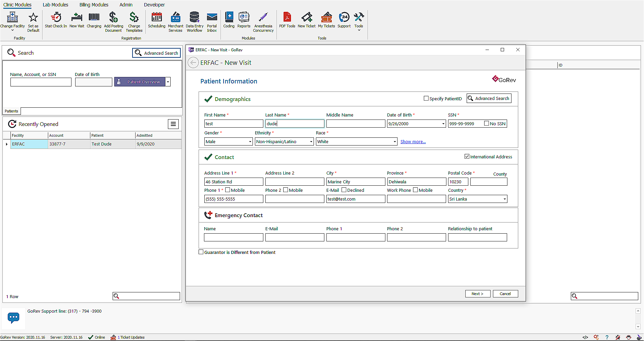The height and width of the screenshot is (341, 644).
Task: Click the Name, Account, or SSN field
Action: coord(41,82)
